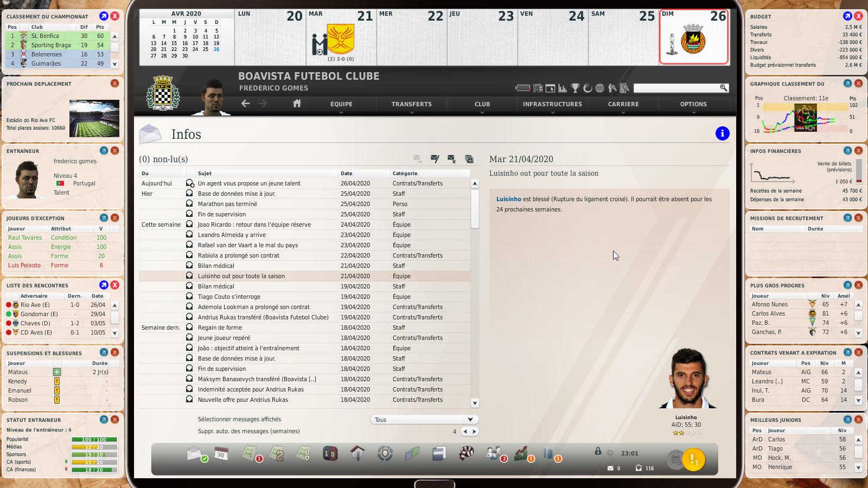Screen dimensions: 868x488
Task: Click the yellow continue alert button
Action: (x=693, y=460)
